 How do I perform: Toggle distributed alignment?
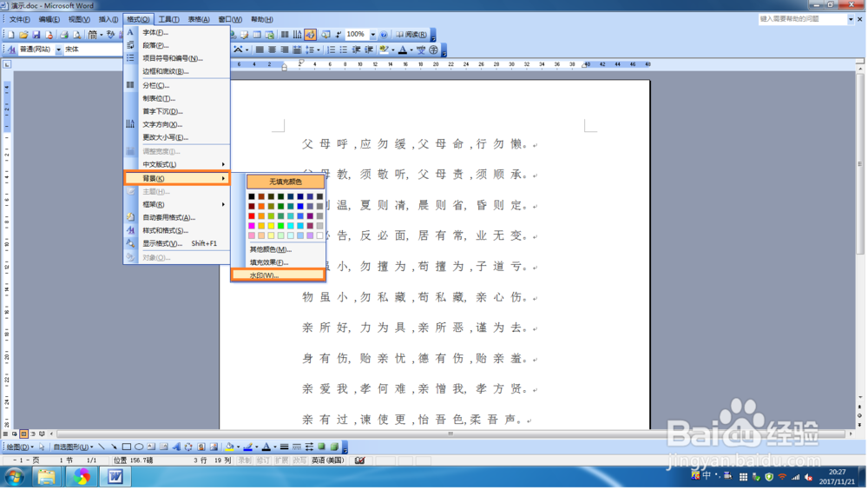tap(297, 50)
